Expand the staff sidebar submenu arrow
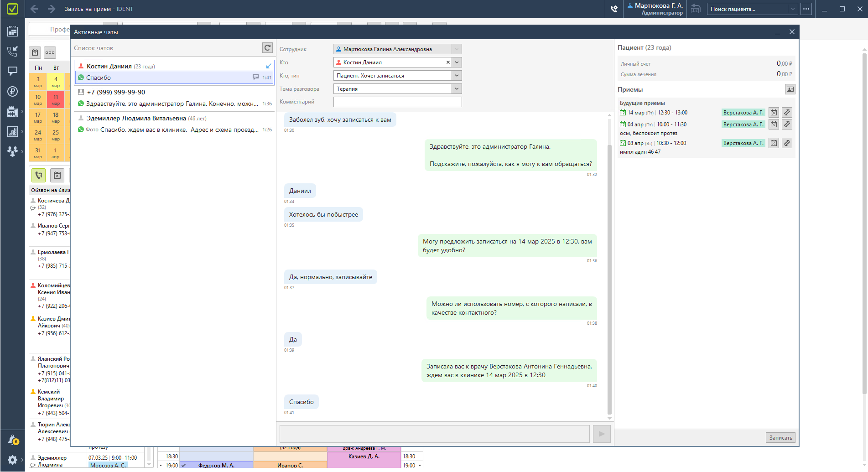The width and height of the screenshot is (868, 472). click(x=22, y=151)
